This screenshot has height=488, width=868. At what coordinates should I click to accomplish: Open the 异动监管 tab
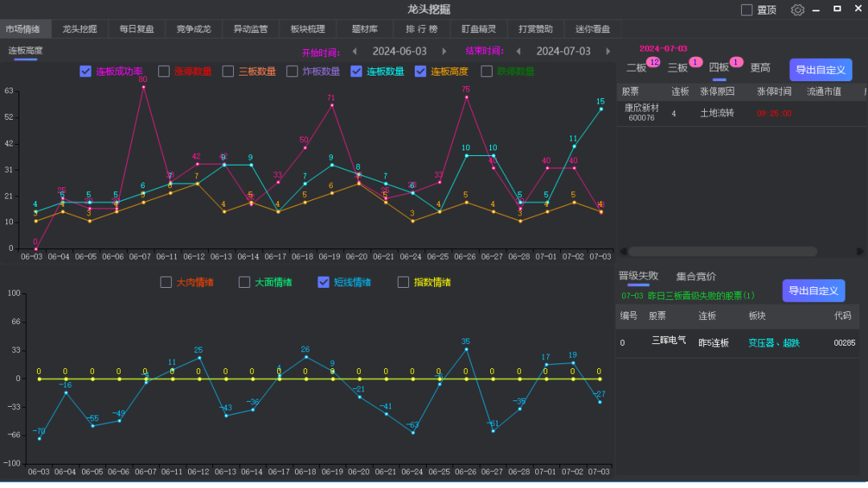[251, 29]
